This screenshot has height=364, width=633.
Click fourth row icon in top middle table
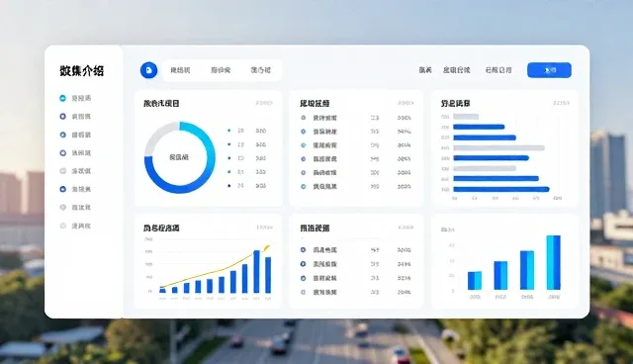click(304, 159)
